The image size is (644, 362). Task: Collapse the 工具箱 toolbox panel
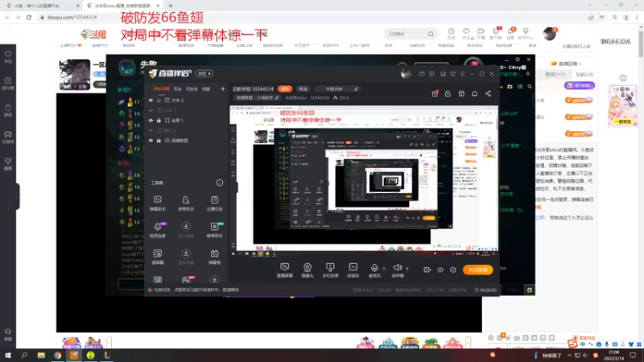tap(220, 183)
